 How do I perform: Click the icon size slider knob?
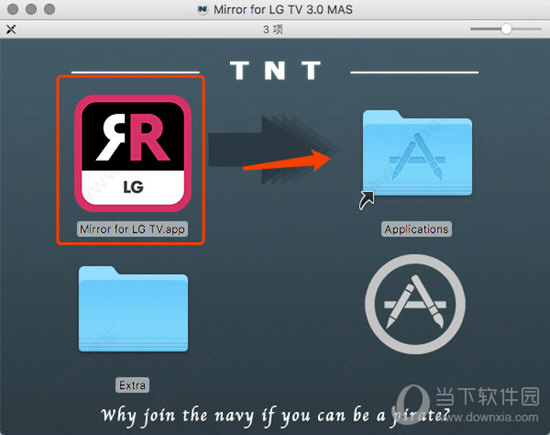pyautogui.click(x=506, y=29)
